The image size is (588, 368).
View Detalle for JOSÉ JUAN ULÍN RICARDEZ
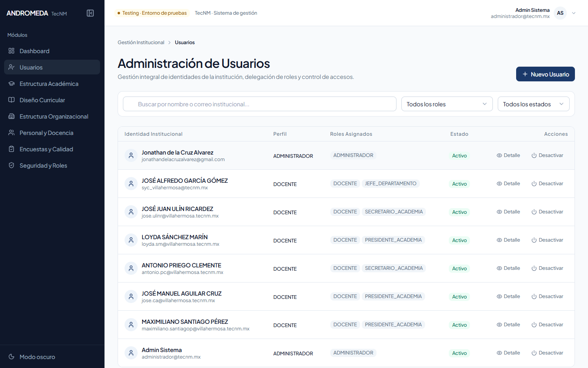point(508,212)
